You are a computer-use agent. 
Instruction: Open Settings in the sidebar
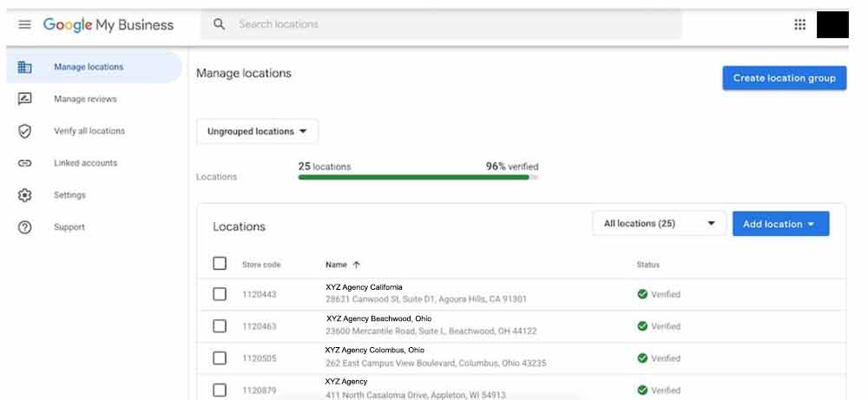tap(69, 195)
